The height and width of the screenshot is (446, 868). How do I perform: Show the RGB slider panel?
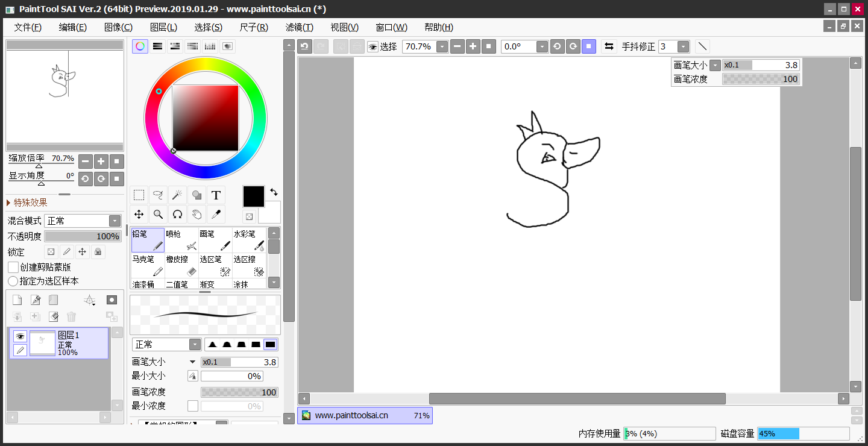pyautogui.click(x=157, y=46)
